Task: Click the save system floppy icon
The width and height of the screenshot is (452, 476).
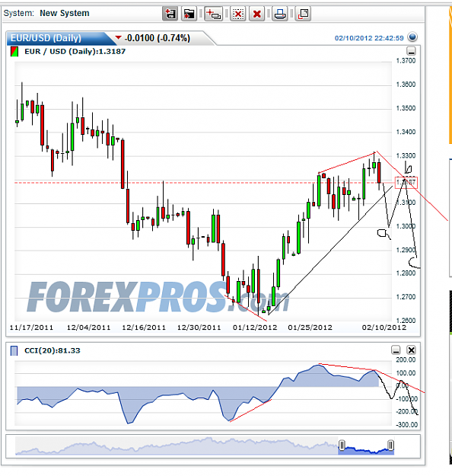Action: tap(170, 14)
